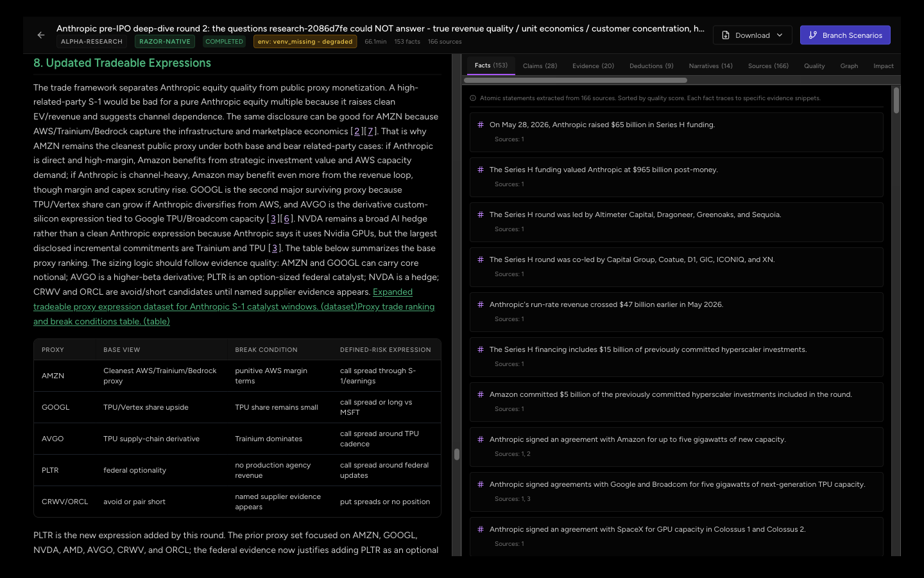Click the Branch Scenarios button
924x578 pixels.
pos(845,35)
